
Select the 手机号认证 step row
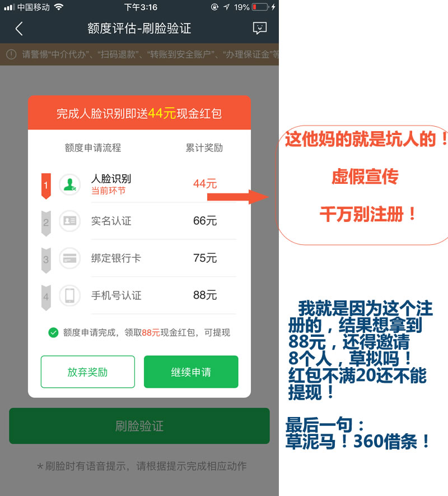point(139,295)
